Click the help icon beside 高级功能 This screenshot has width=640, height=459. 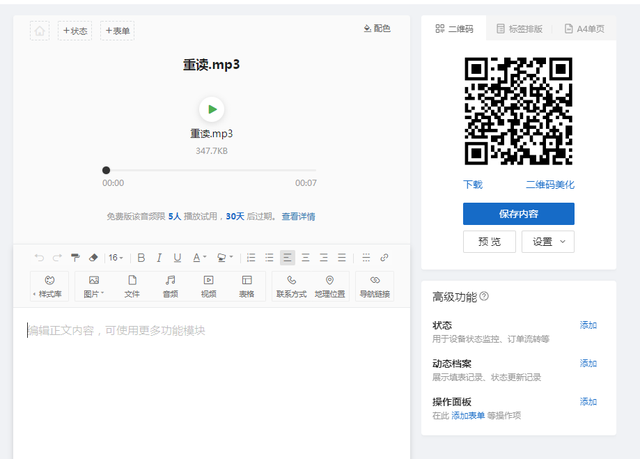click(484, 296)
